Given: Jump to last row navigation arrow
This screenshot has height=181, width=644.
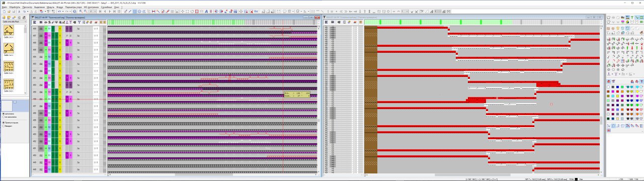Looking at the screenshot, I should [114, 12].
